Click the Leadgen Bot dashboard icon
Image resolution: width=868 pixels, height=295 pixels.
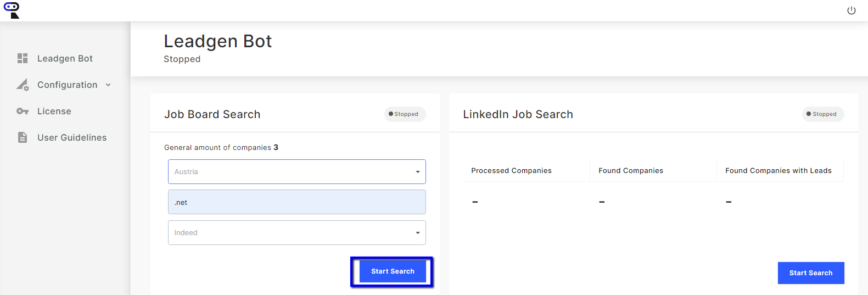23,58
